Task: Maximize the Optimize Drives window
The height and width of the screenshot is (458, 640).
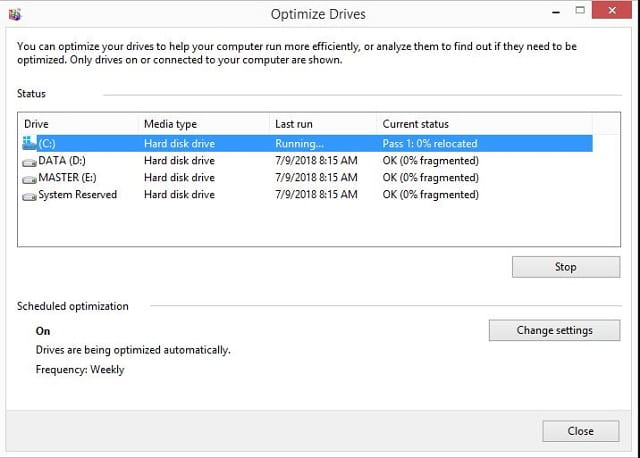Action: [580, 11]
